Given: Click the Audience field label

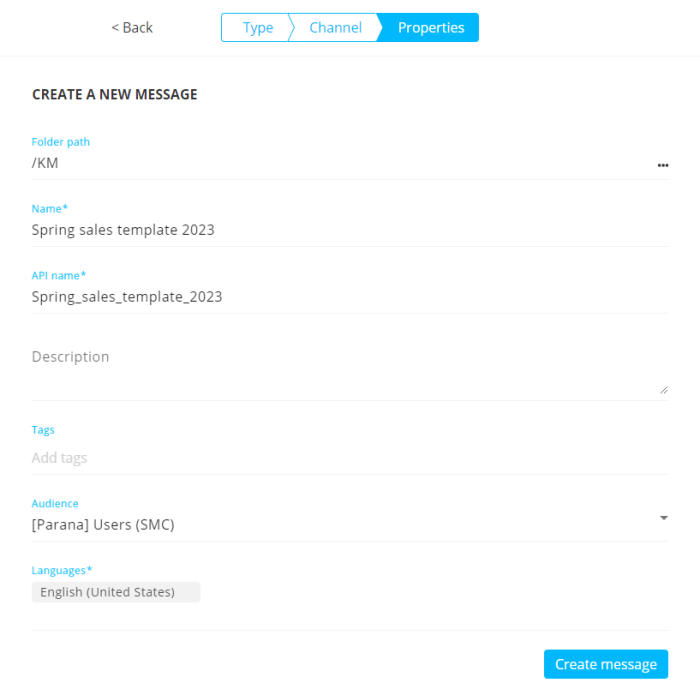Looking at the screenshot, I should pos(55,504).
